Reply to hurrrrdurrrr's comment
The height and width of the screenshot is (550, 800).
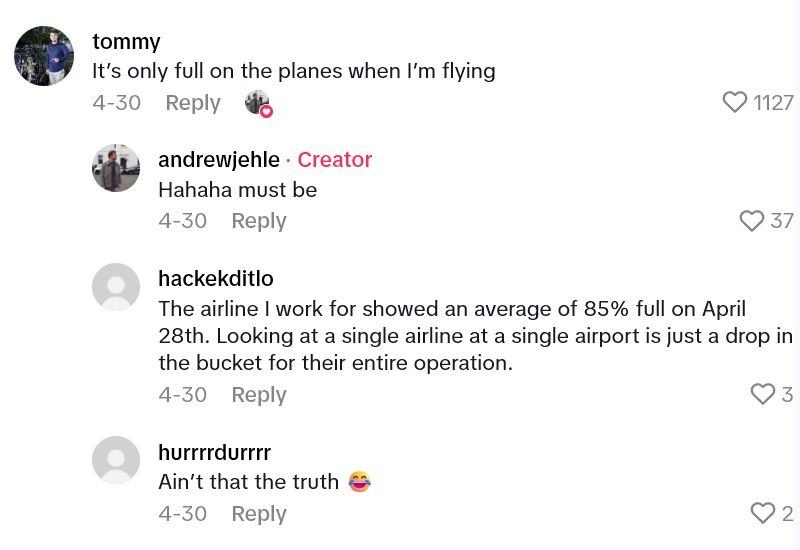click(259, 514)
